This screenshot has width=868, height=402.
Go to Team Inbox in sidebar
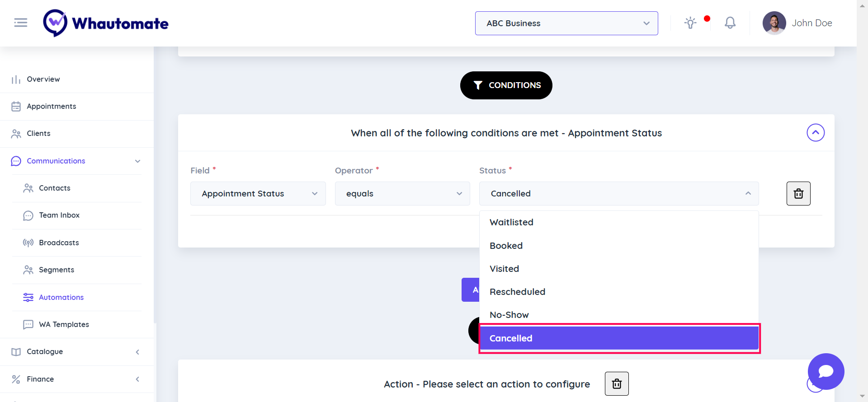click(x=59, y=215)
